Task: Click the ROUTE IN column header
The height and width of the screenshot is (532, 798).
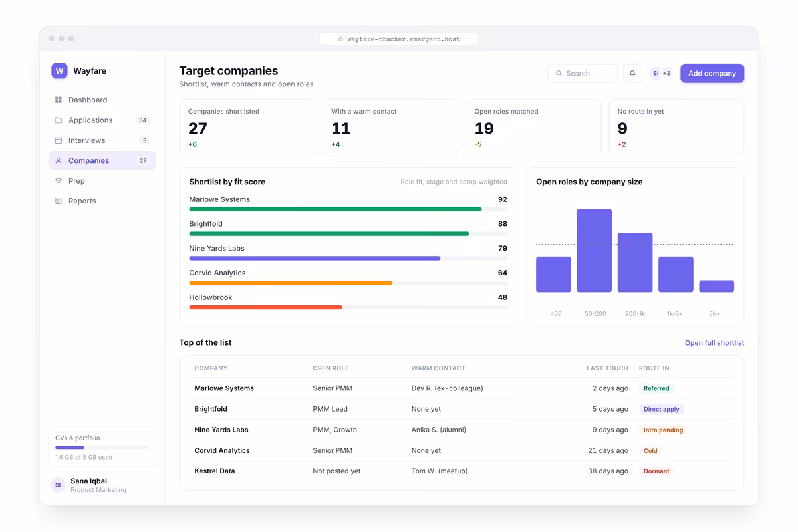Action: coord(654,368)
